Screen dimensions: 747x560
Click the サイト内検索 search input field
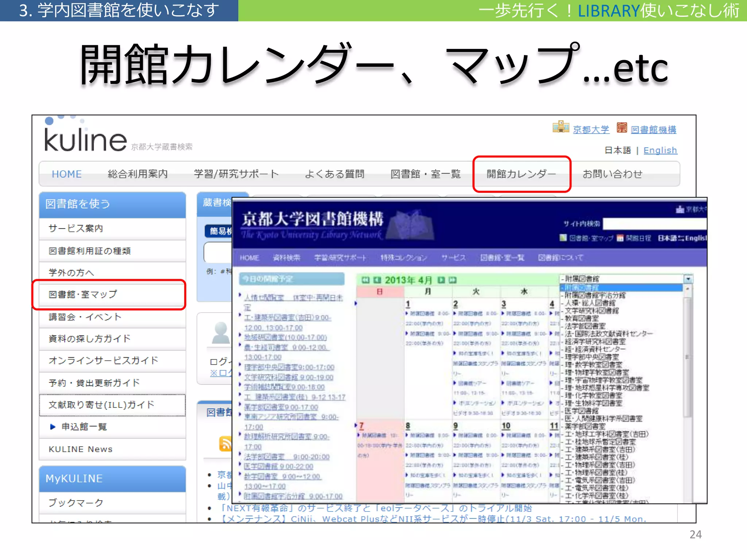click(655, 223)
